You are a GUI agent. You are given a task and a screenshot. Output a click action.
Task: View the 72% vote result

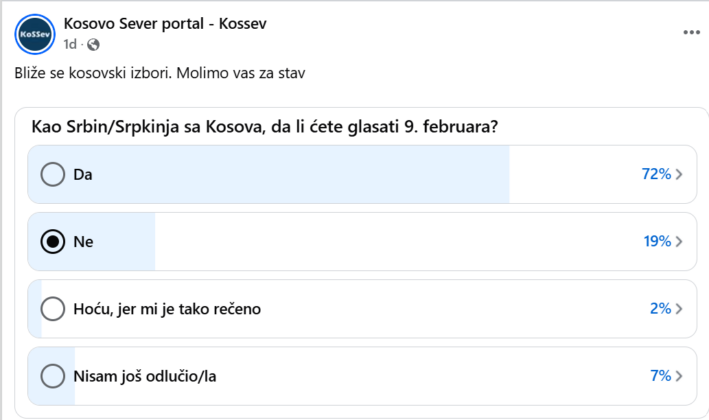[x=656, y=174]
